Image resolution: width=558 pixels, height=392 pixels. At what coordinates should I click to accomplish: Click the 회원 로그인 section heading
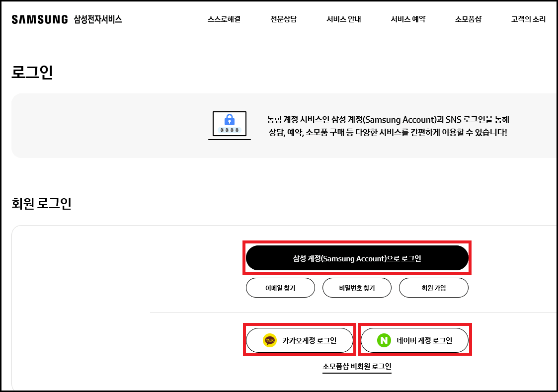[x=42, y=204]
